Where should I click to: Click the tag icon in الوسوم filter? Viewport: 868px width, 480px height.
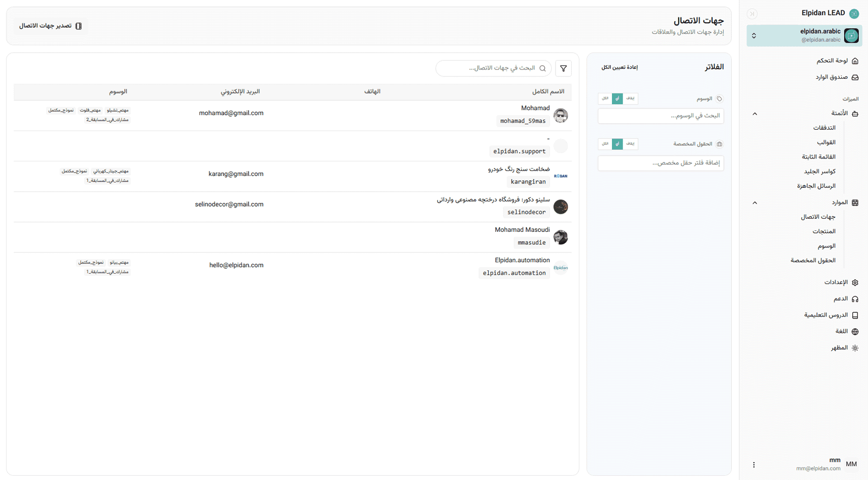click(719, 99)
